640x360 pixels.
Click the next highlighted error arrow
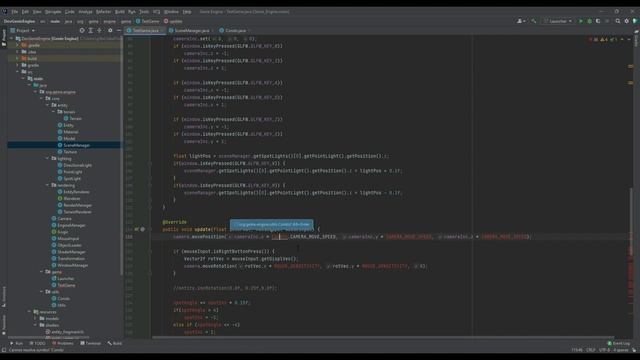(629, 40)
